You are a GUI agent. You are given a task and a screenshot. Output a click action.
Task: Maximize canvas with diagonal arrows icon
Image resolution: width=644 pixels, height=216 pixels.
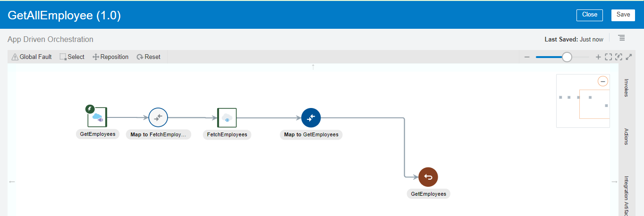[629, 57]
